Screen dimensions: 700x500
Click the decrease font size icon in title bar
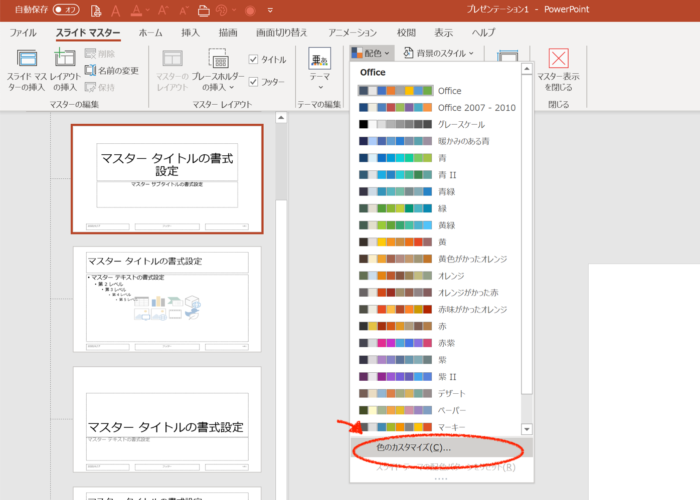(x=183, y=10)
